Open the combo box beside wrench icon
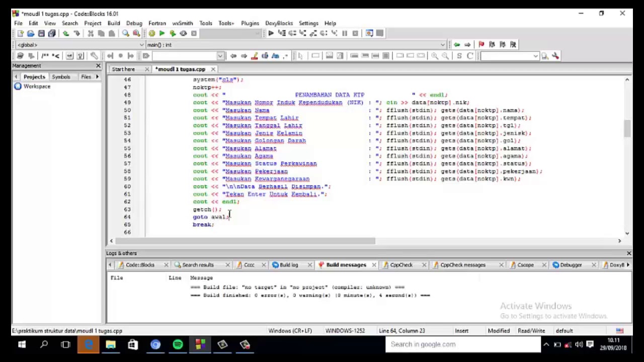The width and height of the screenshot is (644, 362). (509, 56)
